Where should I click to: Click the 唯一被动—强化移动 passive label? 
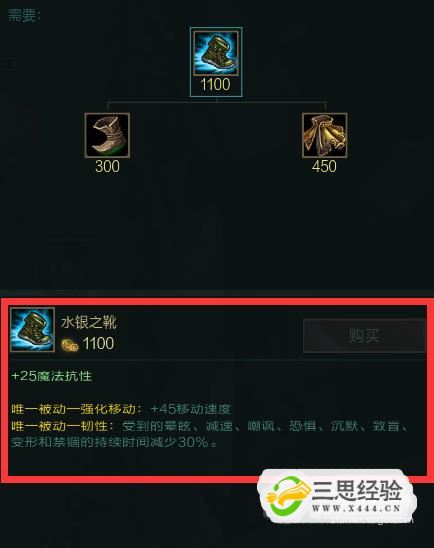[x=77, y=409]
